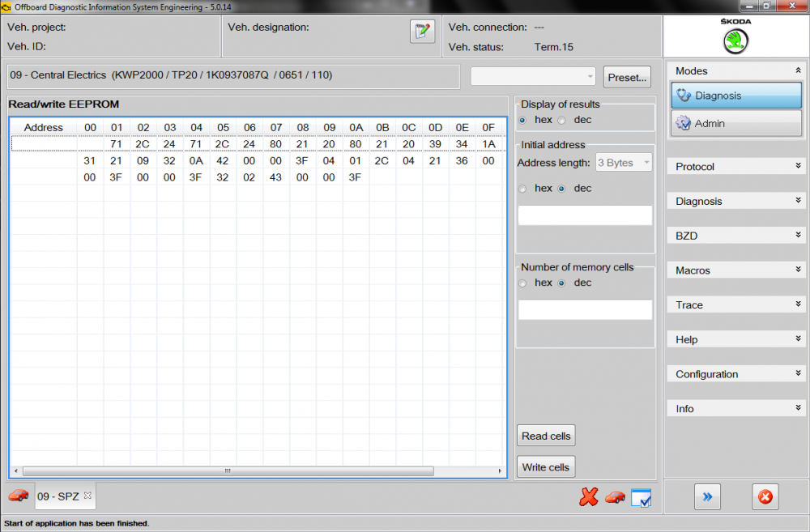Select cell value 02 in the third row
The image size is (810, 532).
(x=249, y=177)
